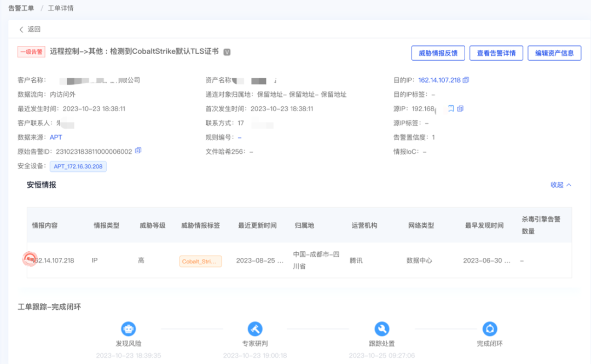This screenshot has width=591, height=364.
Task: Open the 告警工单 breadcrumb
Action: [x=21, y=8]
